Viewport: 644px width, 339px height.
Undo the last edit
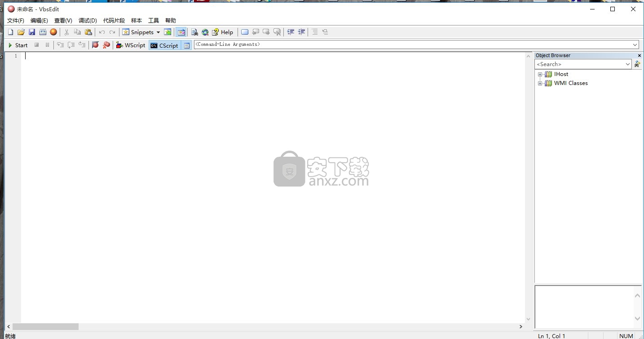click(x=102, y=32)
